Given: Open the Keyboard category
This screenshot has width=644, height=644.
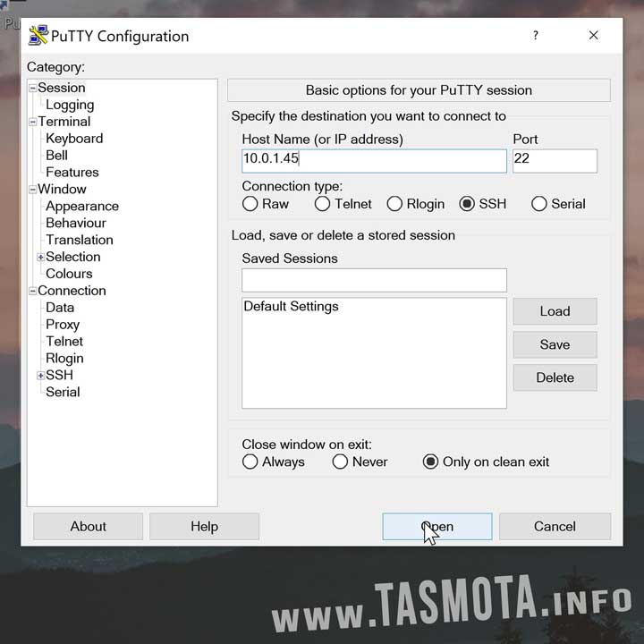Looking at the screenshot, I should tap(74, 139).
